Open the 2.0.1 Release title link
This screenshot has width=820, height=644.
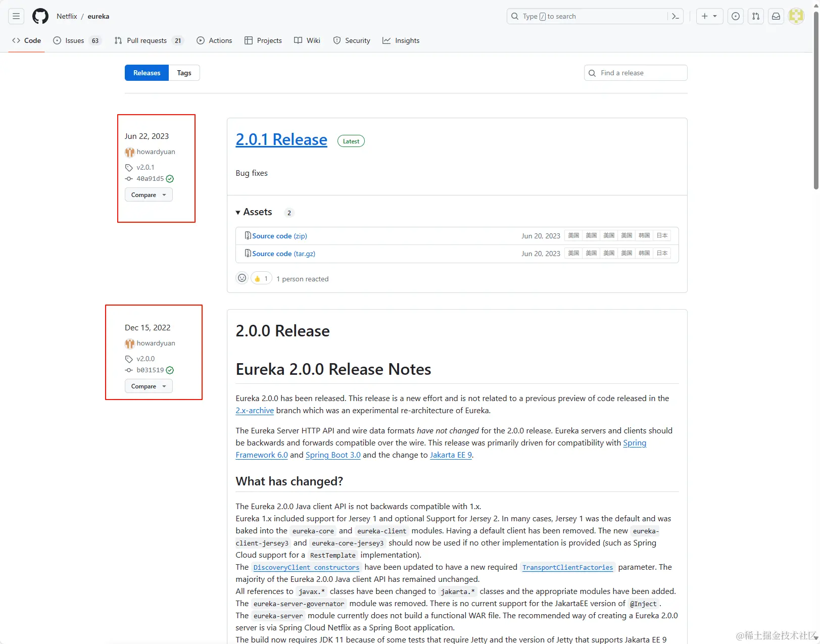[x=281, y=139]
